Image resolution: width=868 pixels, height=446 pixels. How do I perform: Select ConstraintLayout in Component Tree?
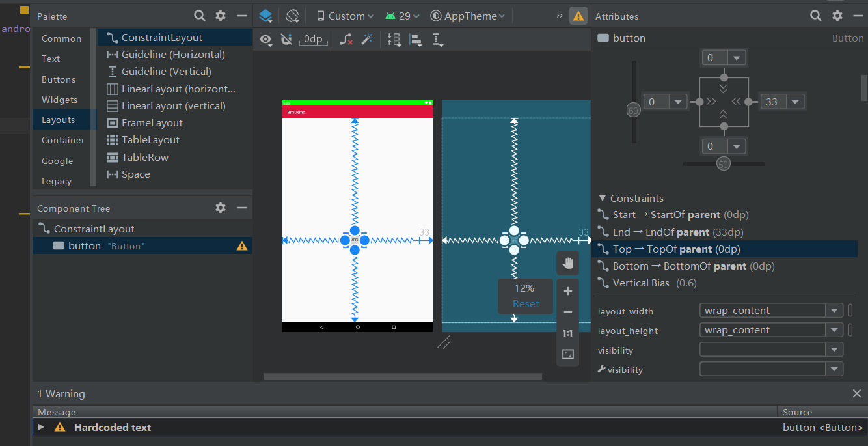[142, 229]
